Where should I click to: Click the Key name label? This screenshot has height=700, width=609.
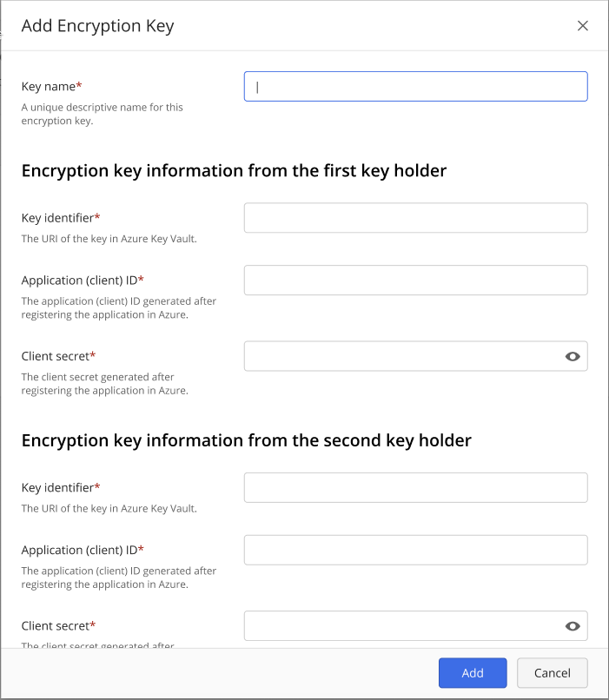click(50, 87)
